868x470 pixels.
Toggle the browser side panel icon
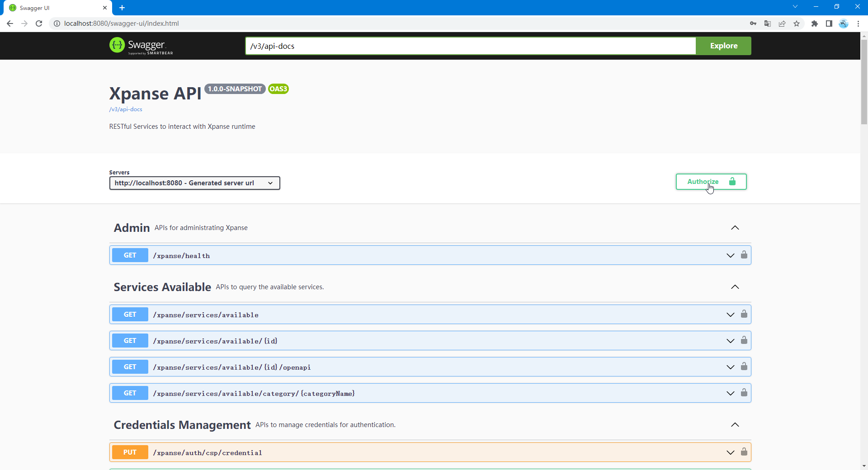click(x=829, y=23)
